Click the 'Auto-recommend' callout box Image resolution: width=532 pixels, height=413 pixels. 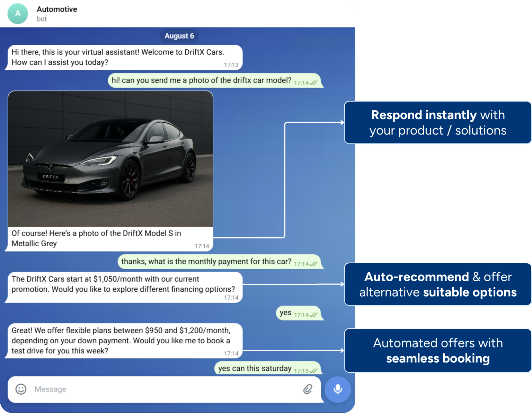coord(438,284)
